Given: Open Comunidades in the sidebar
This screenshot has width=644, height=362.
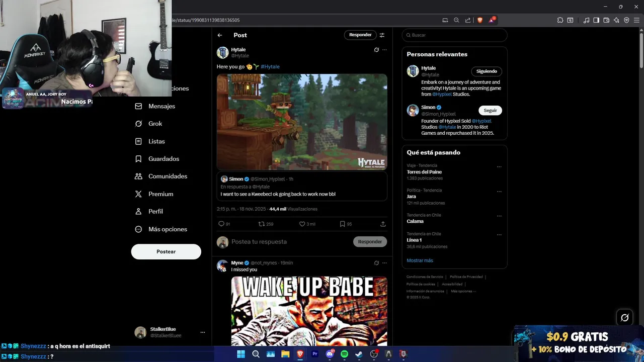Looking at the screenshot, I should (x=161, y=176).
